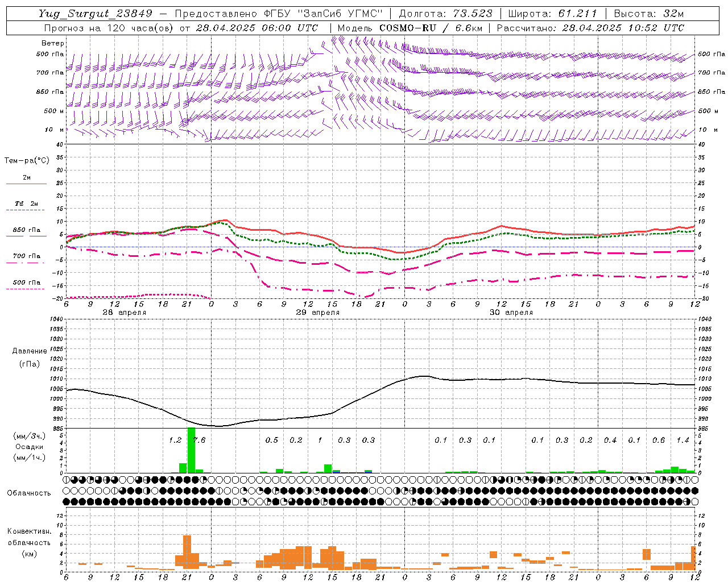Click the 1.4 precipitation total value
The width and height of the screenshot is (728, 582).
coord(682,440)
